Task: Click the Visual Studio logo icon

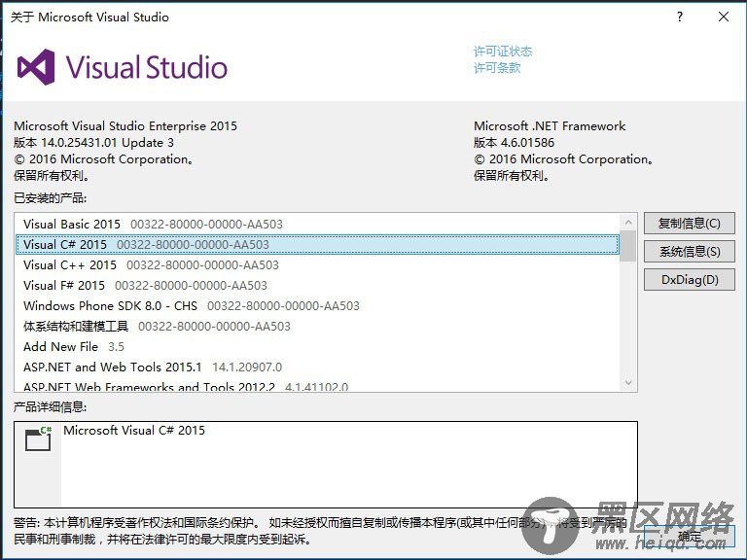Action: [36, 67]
